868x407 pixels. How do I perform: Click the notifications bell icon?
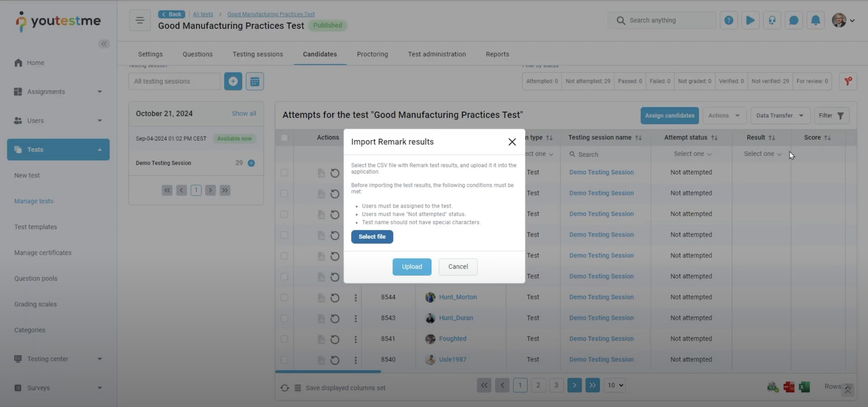click(815, 20)
